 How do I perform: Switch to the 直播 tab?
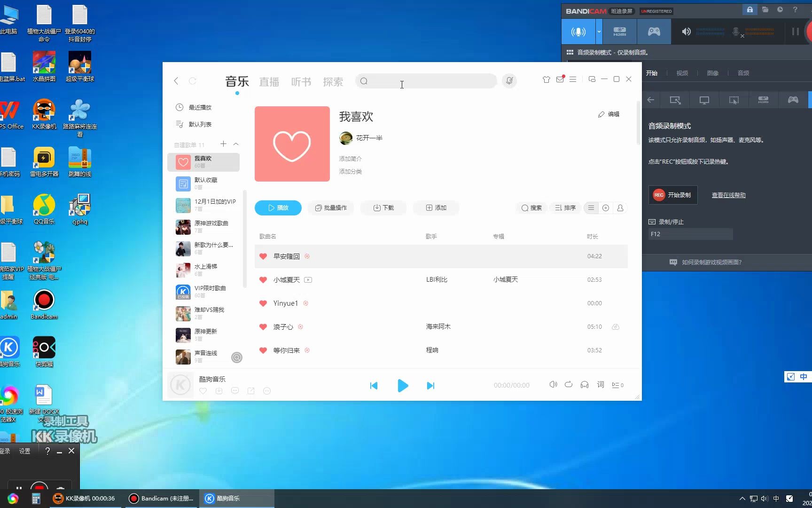tap(269, 82)
